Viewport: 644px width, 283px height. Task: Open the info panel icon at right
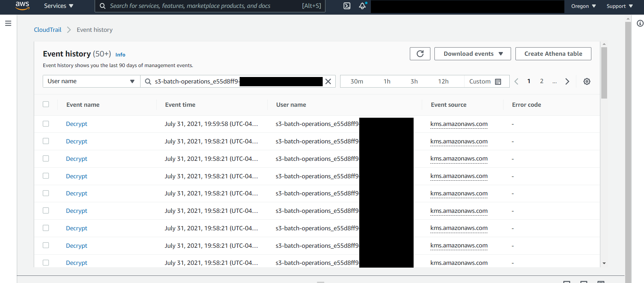pyautogui.click(x=640, y=23)
